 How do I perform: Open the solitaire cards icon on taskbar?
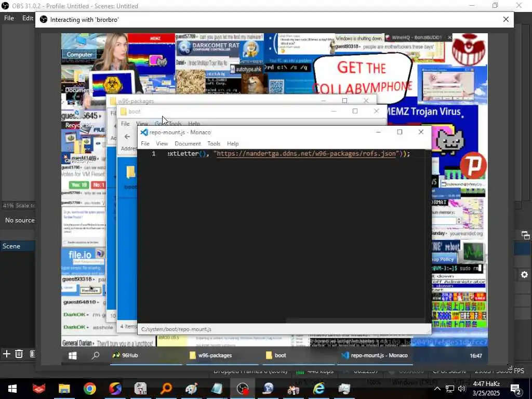click(x=140, y=389)
